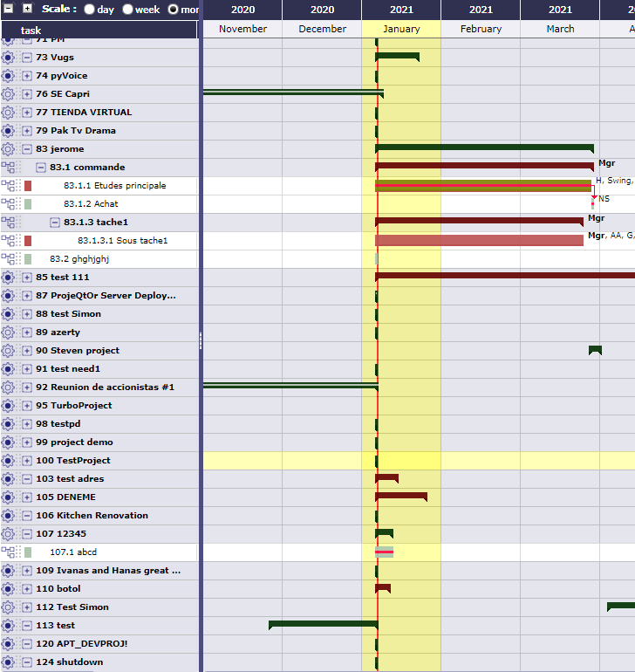The height and width of the screenshot is (672, 635).
Task: Click the project gear icon for 83 jerome
Action: point(9,149)
